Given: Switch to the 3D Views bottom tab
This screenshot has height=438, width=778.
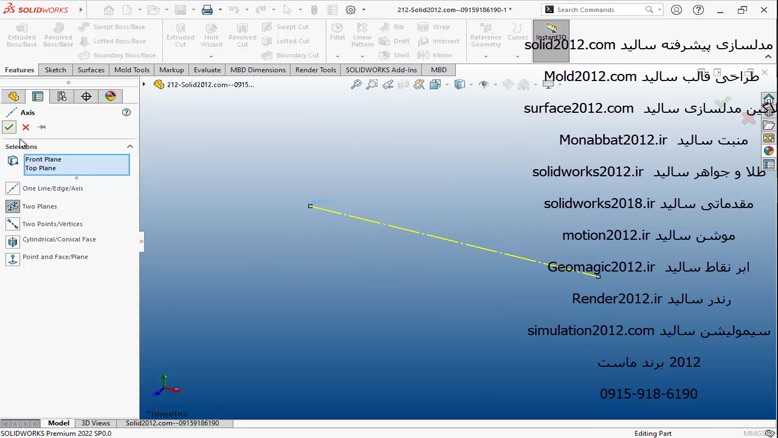Looking at the screenshot, I should pos(96,423).
